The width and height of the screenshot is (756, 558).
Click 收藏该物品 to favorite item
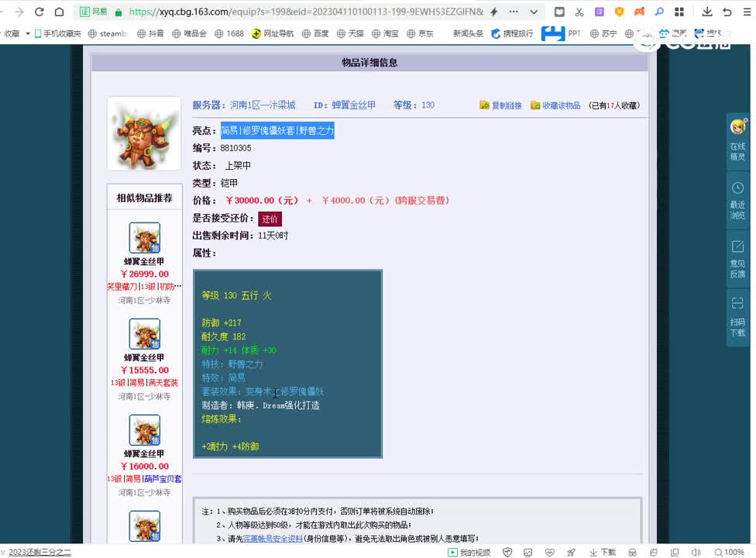click(x=555, y=105)
